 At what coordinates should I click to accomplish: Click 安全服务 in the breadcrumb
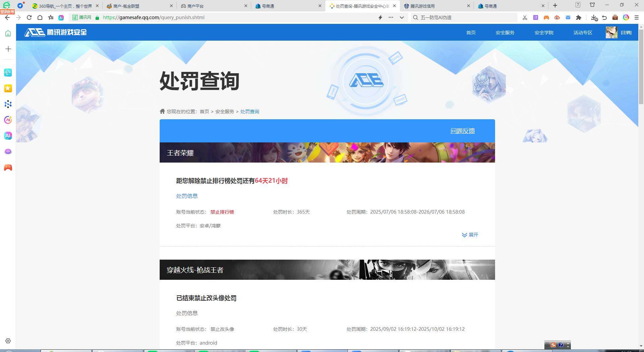click(225, 112)
